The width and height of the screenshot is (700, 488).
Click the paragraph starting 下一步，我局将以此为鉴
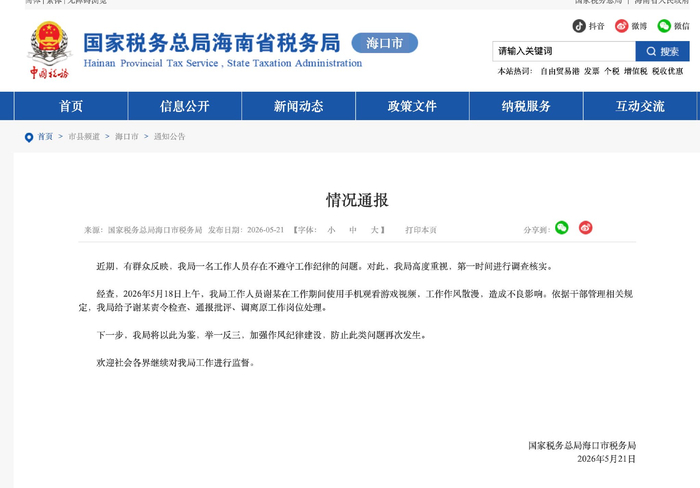262,335
